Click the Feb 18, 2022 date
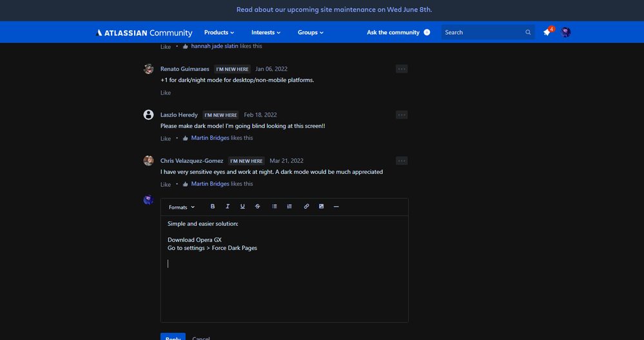 point(260,115)
